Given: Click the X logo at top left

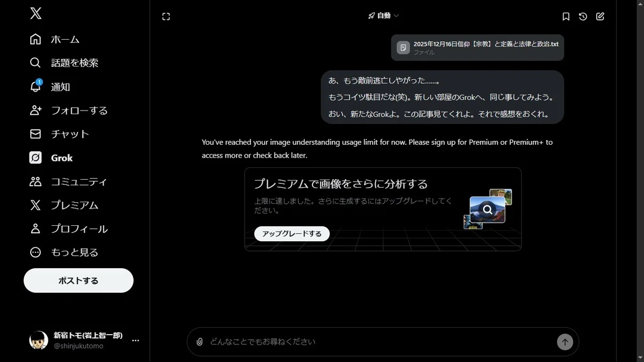Looking at the screenshot, I should 35,13.
